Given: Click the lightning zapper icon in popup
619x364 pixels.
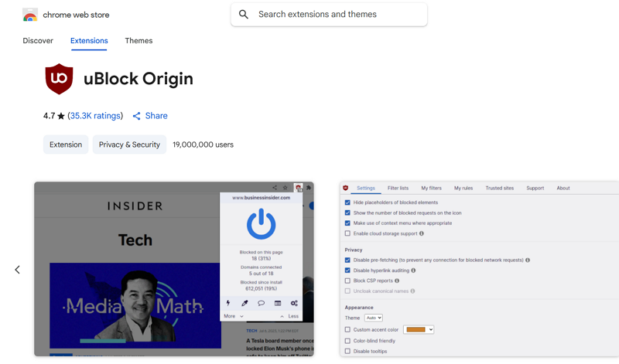Looking at the screenshot, I should pyautogui.click(x=228, y=303).
